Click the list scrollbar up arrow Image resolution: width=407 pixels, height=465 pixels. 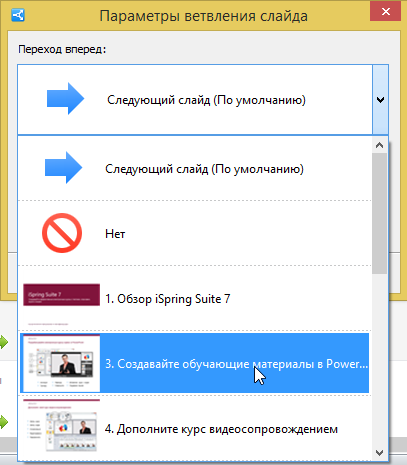tap(379, 145)
